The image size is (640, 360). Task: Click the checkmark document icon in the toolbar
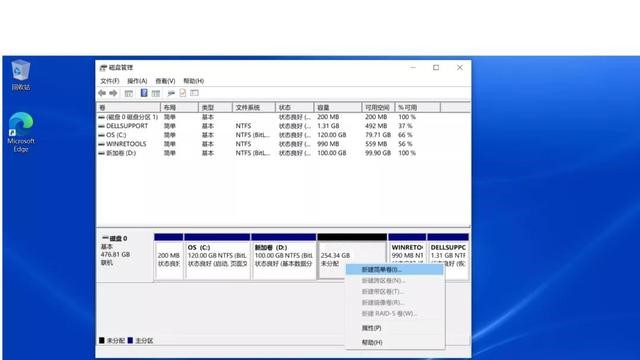182,93
